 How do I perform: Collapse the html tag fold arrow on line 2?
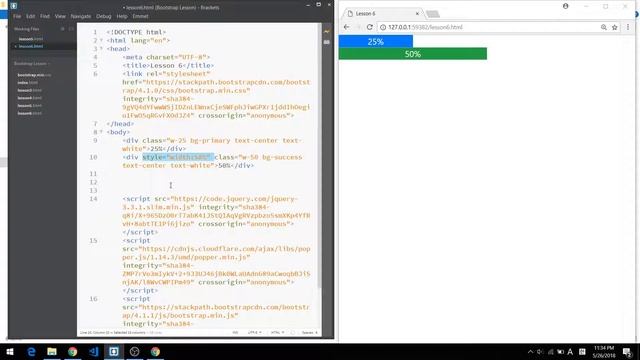[x=101, y=40]
